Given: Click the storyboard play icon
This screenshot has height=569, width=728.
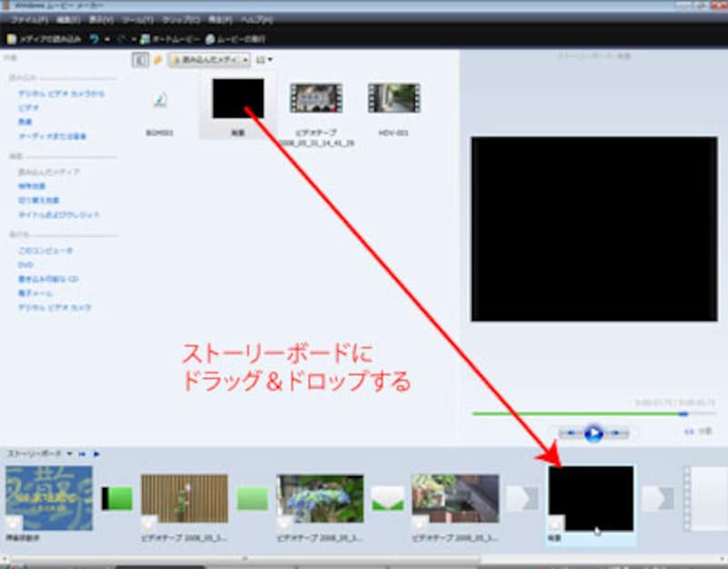Looking at the screenshot, I should tap(96, 452).
